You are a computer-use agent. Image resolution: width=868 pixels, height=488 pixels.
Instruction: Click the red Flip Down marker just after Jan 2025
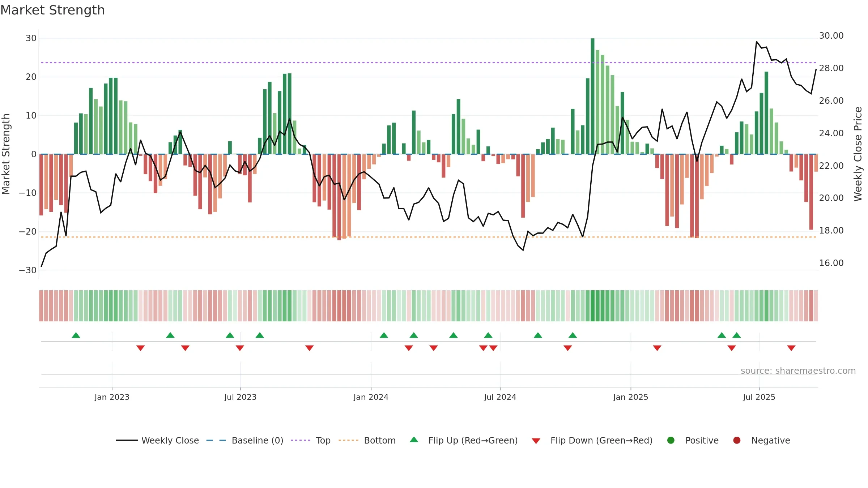657,348
